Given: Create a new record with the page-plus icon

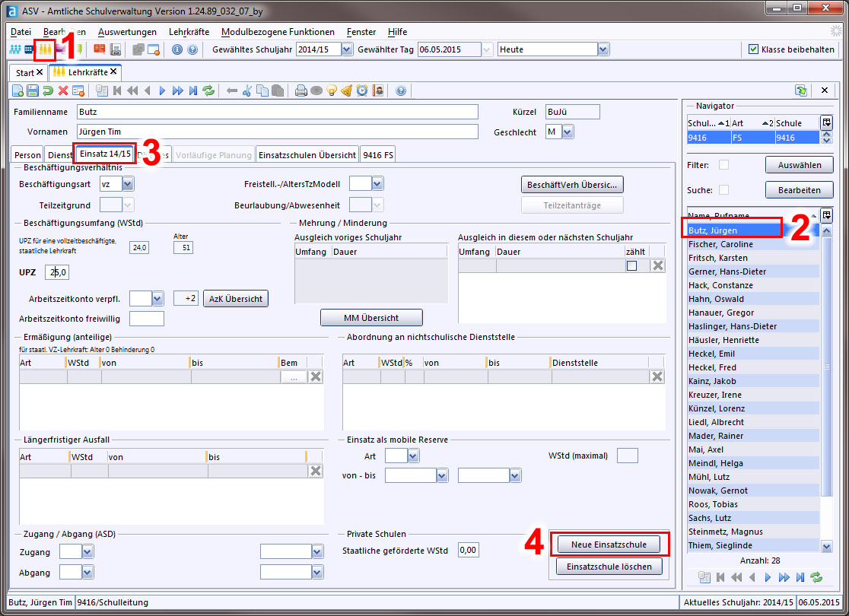Looking at the screenshot, I should (x=17, y=91).
